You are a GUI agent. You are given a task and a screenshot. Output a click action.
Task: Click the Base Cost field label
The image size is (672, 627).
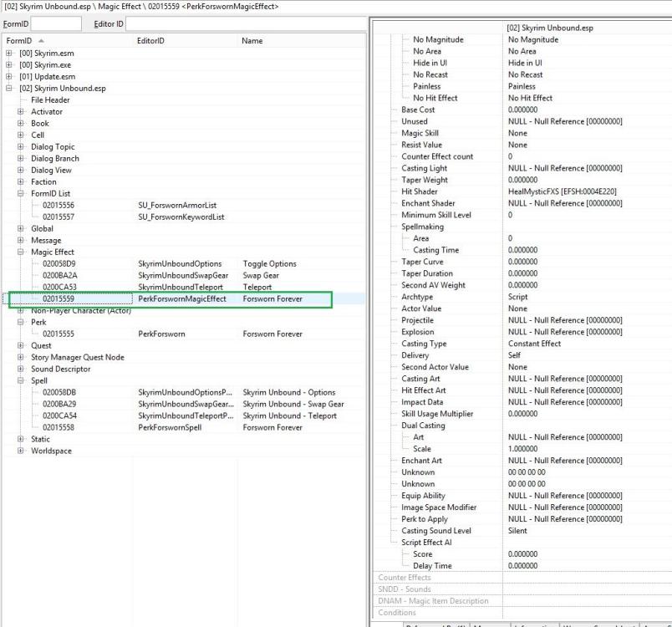coord(418,110)
